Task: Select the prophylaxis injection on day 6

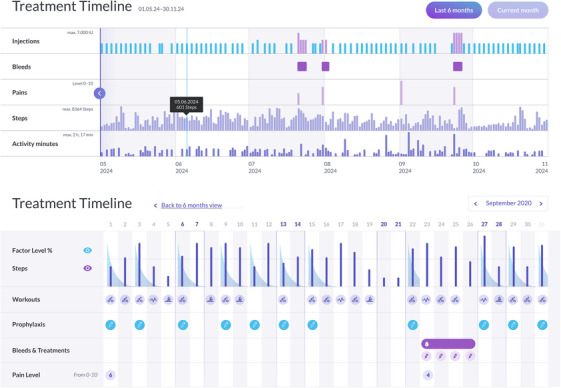Action: [x=183, y=325]
